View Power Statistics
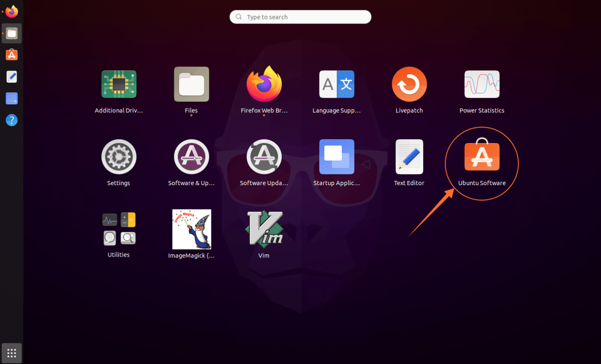Viewport: 601px width, 364px height. [x=481, y=84]
